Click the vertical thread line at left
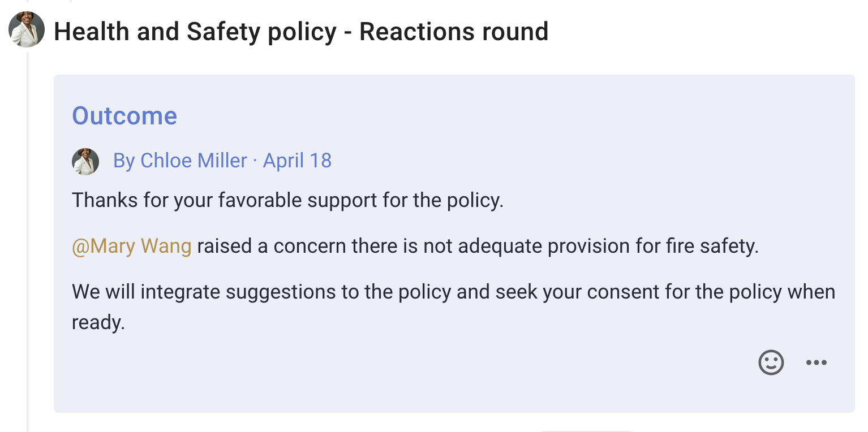The height and width of the screenshot is (432, 868). [x=27, y=226]
